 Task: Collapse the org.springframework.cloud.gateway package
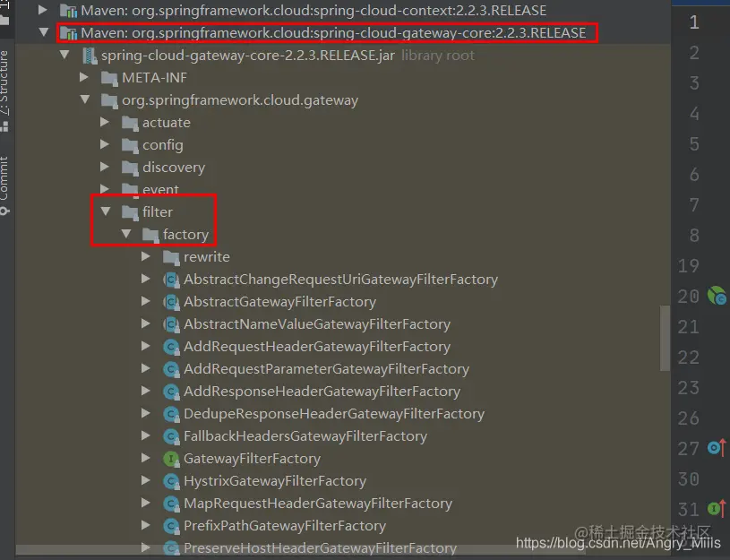coord(85,99)
